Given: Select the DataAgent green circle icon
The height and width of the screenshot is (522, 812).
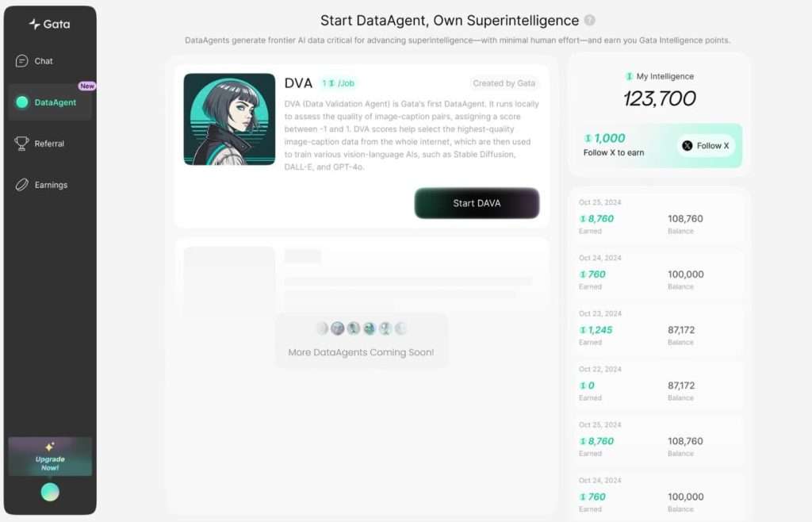Looking at the screenshot, I should (x=22, y=102).
